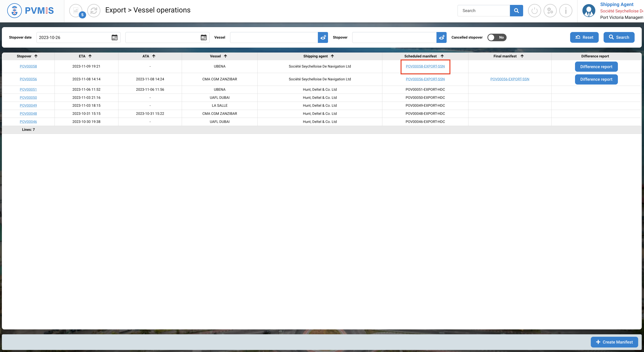This screenshot has width=644, height=352.
Task: Toggle the Cancelled stopover switch
Action: click(497, 37)
